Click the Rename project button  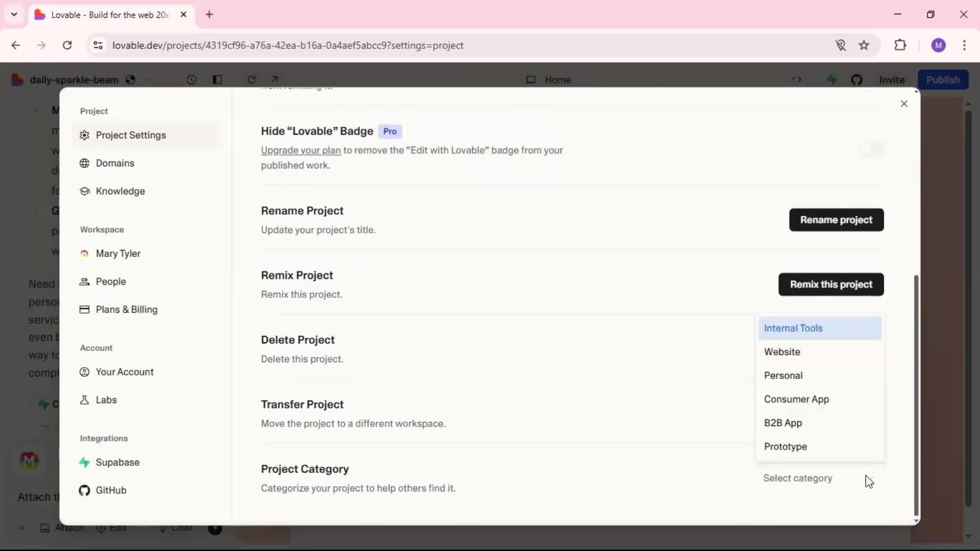836,220
